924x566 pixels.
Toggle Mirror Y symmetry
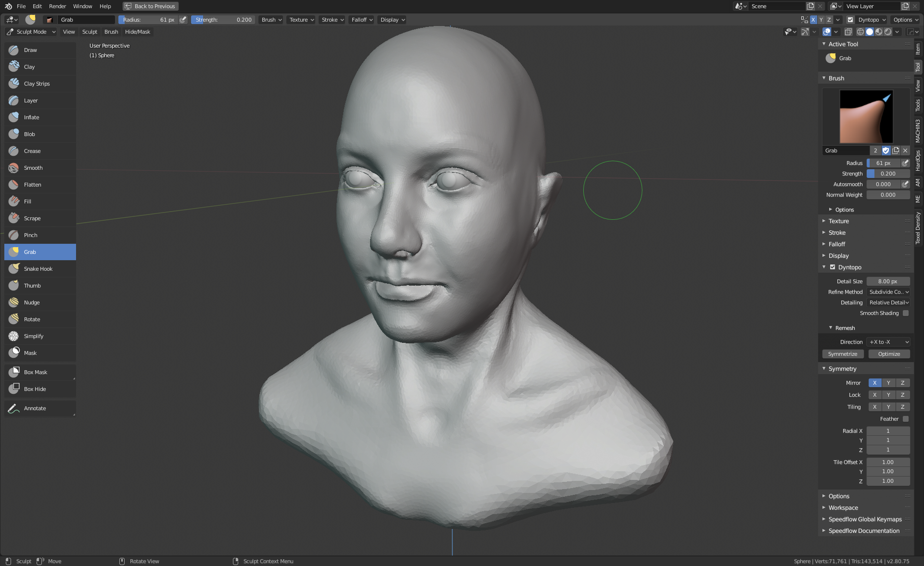(888, 383)
